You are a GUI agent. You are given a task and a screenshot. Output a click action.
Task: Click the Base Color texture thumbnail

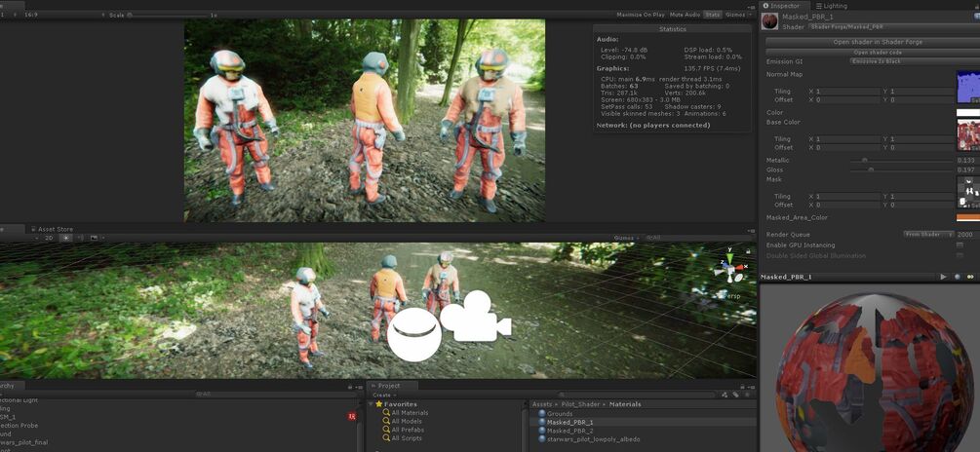coord(968,134)
